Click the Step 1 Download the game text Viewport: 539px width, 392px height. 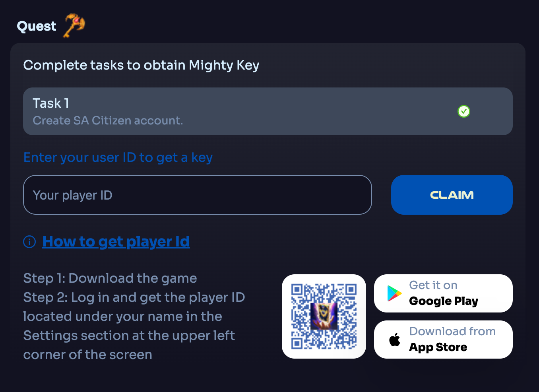110,278
